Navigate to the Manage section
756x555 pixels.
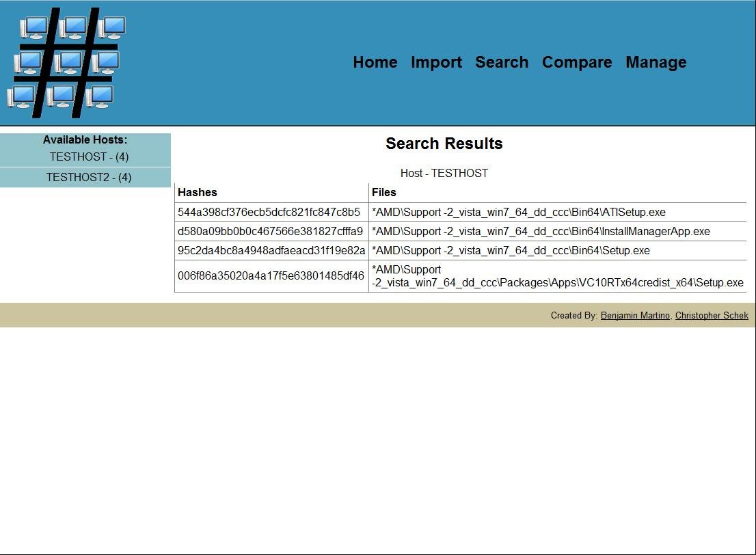pos(656,62)
